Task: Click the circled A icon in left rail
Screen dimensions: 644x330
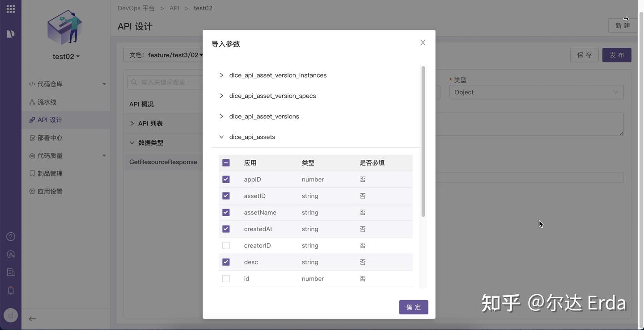Action: pyautogui.click(x=11, y=255)
